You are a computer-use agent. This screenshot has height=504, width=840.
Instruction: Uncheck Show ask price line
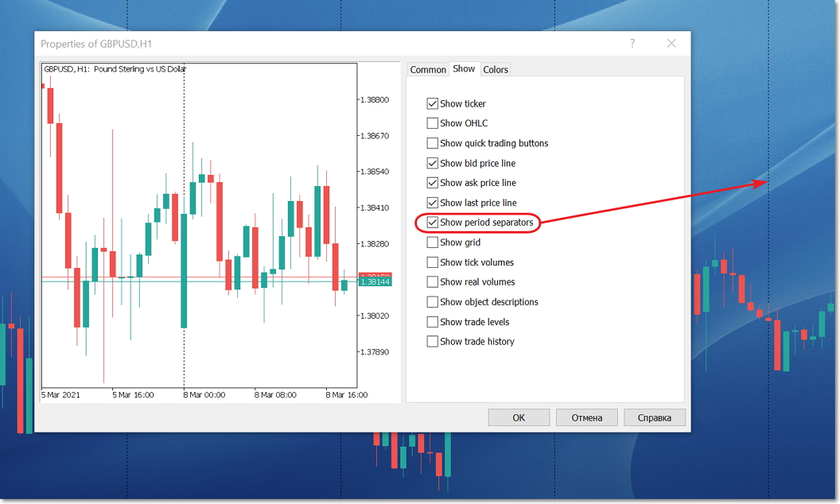click(x=432, y=183)
